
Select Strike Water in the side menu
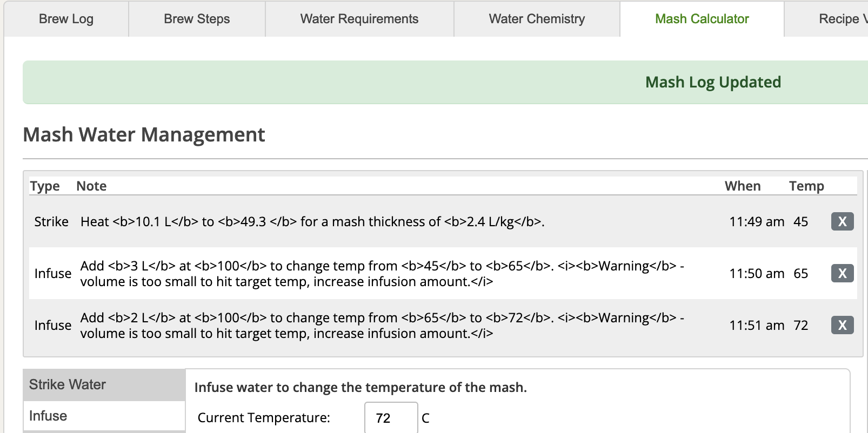coord(68,384)
